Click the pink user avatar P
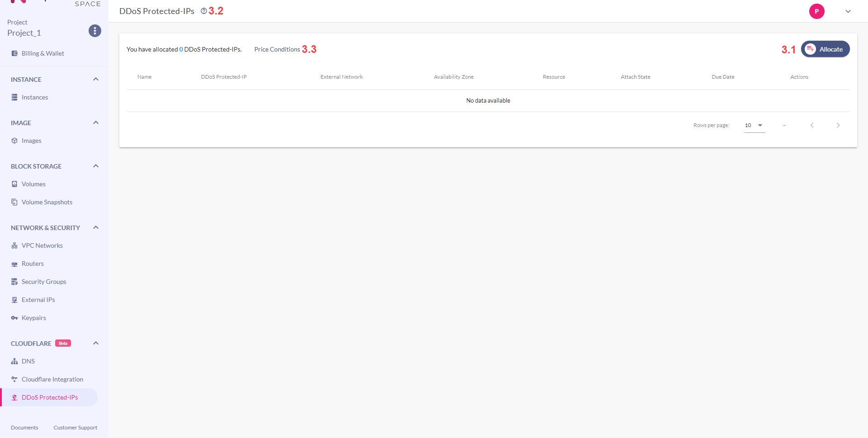868x438 pixels. click(x=816, y=11)
